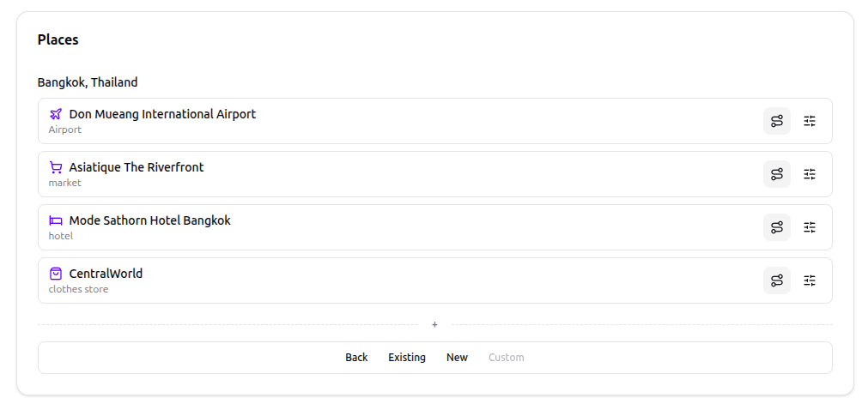Choose the greyed-out Custom option
The width and height of the screenshot is (868, 410).
[x=506, y=358]
